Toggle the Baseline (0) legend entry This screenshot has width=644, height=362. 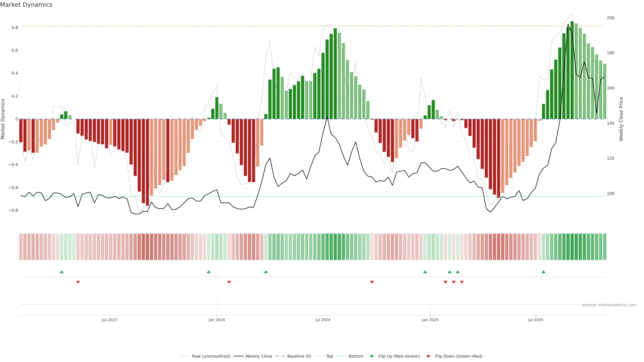(299, 356)
